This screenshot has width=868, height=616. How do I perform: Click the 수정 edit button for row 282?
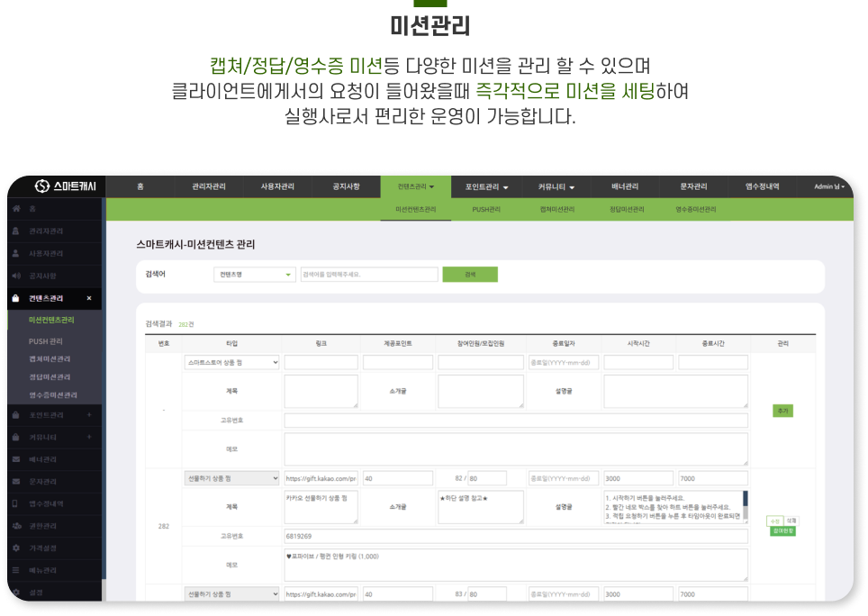(774, 521)
